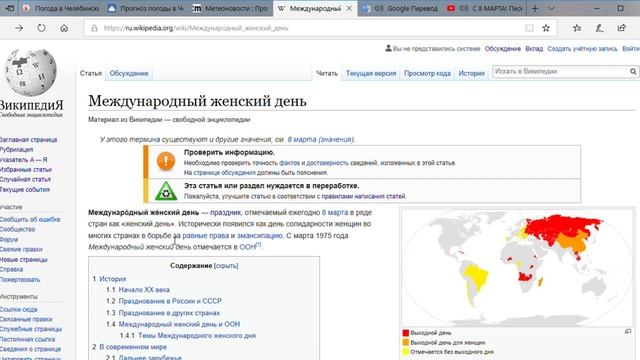
Task: Open Текущая версия tab
Action: [371, 73]
